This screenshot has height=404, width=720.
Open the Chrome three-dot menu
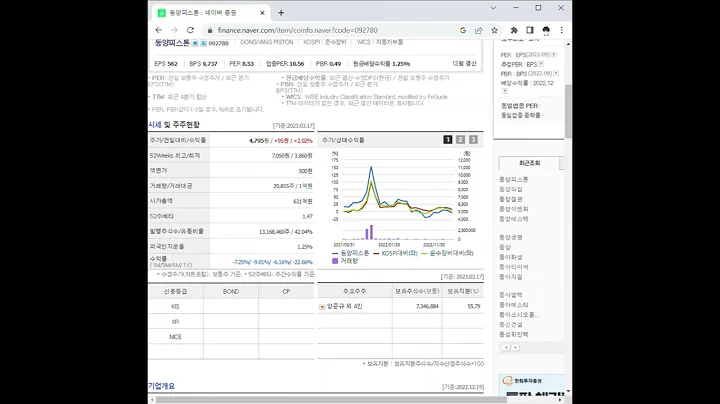coord(561,30)
